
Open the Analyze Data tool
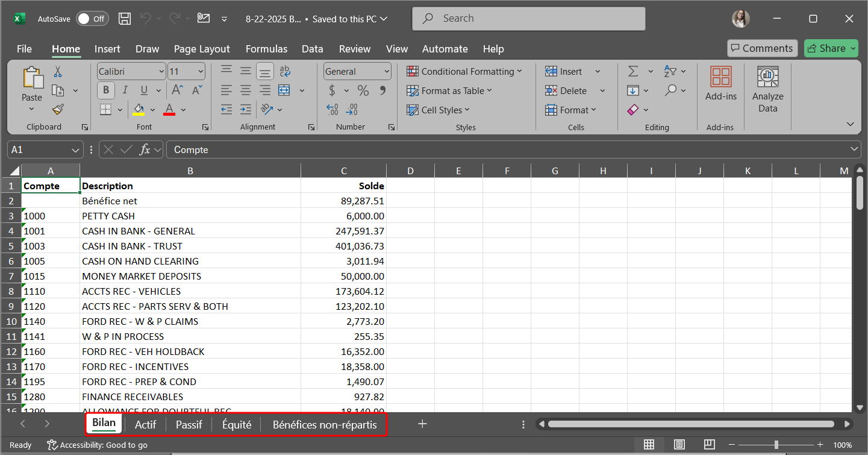point(767,90)
